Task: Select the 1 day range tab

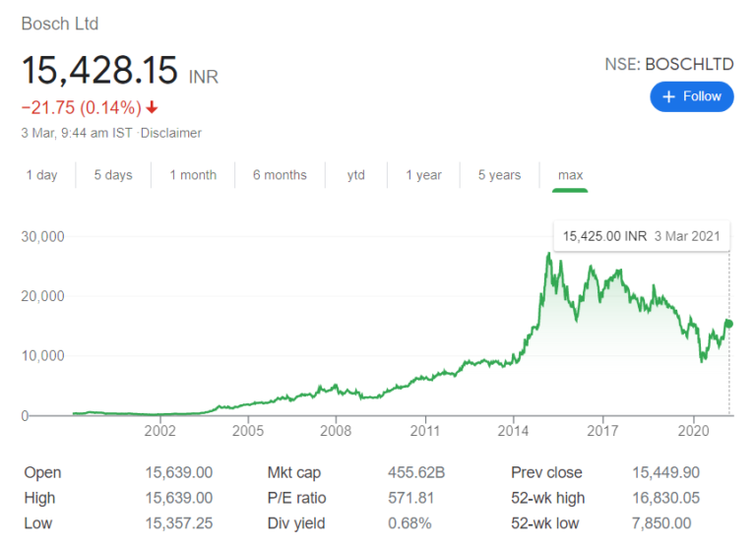Action: pos(42,175)
